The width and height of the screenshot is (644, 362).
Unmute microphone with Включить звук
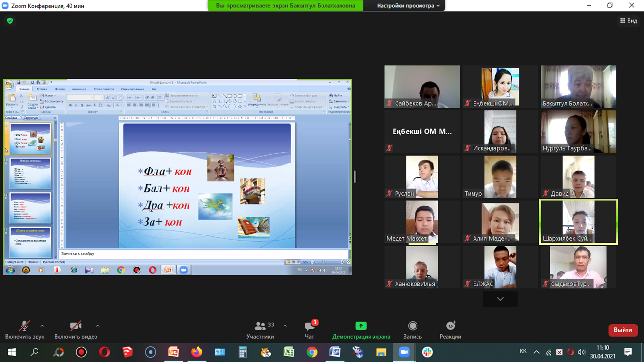pos(24,326)
